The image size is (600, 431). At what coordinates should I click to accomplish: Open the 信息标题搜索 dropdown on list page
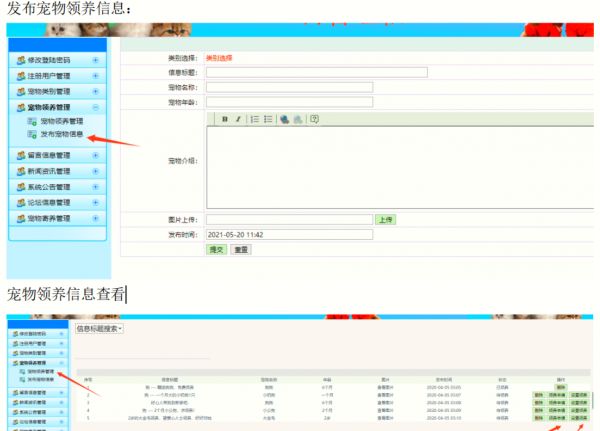(99, 328)
